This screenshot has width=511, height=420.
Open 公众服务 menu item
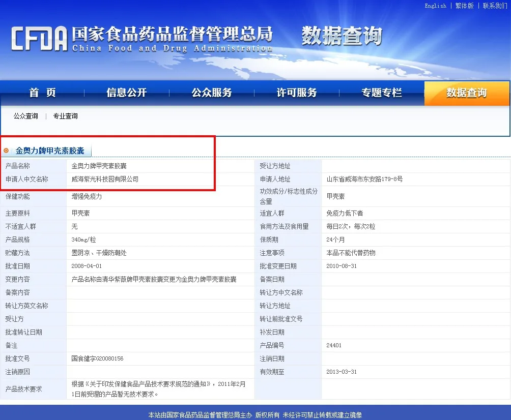[212, 93]
